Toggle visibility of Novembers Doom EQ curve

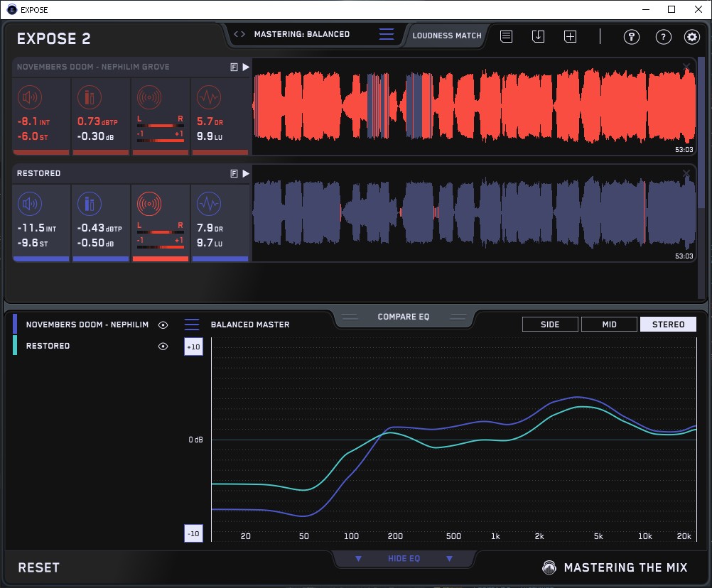click(163, 325)
